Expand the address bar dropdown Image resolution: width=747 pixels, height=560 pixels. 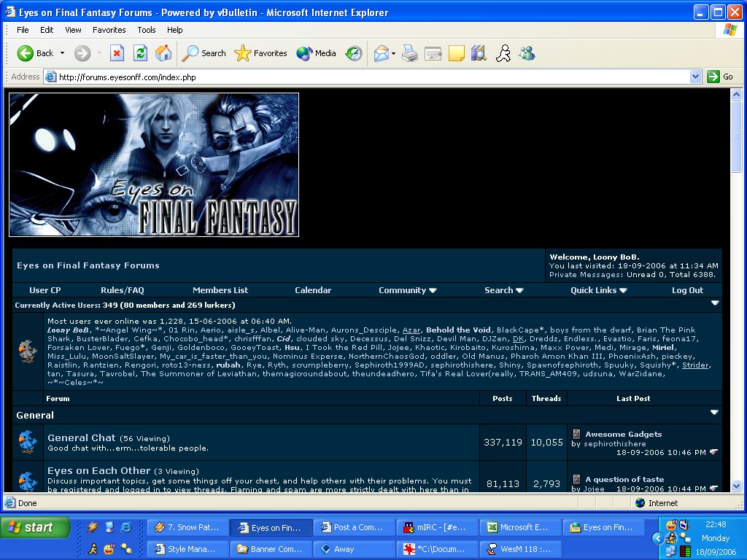pos(695,77)
